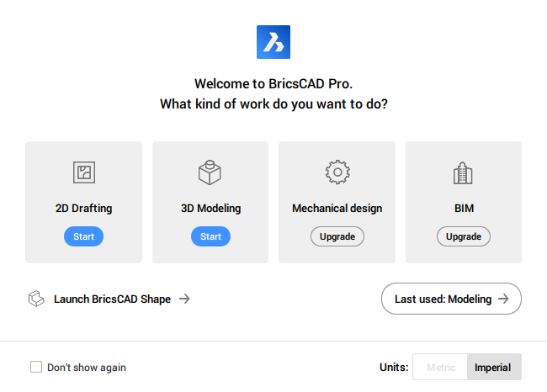Upgrade to Mechanical design
Screen dimensions: 547x392
tap(337, 236)
